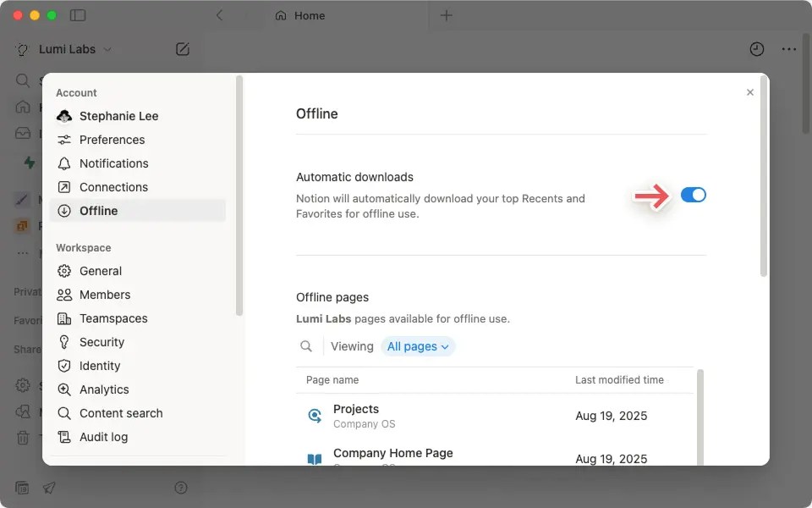Open the updates clock icon
The width and height of the screenshot is (812, 508).
756,49
